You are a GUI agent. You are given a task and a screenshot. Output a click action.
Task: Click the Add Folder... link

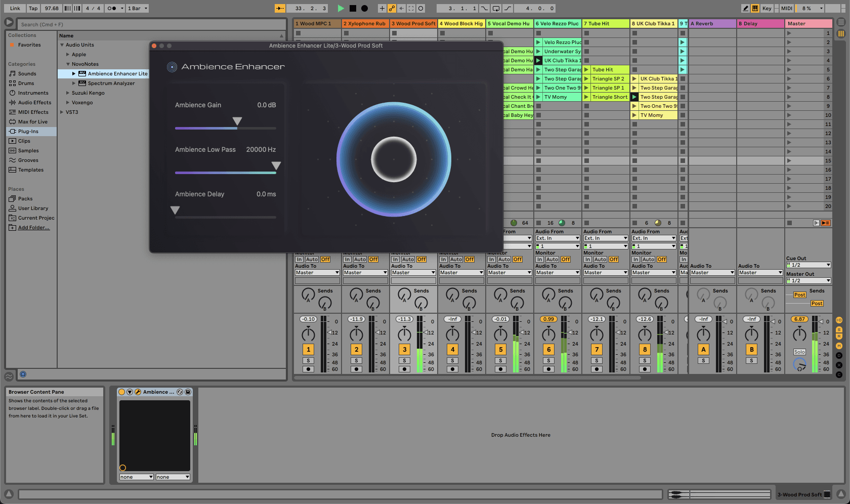[x=34, y=228]
